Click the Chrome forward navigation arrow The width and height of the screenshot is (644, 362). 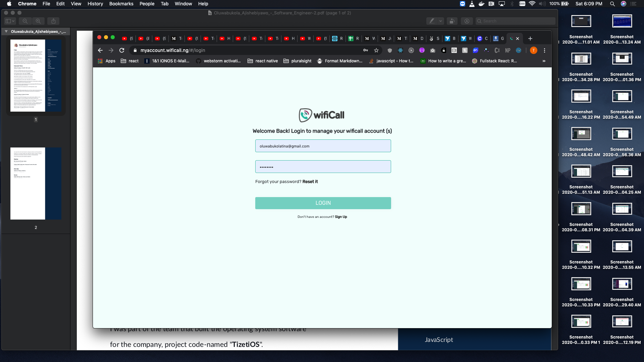pyautogui.click(x=111, y=50)
